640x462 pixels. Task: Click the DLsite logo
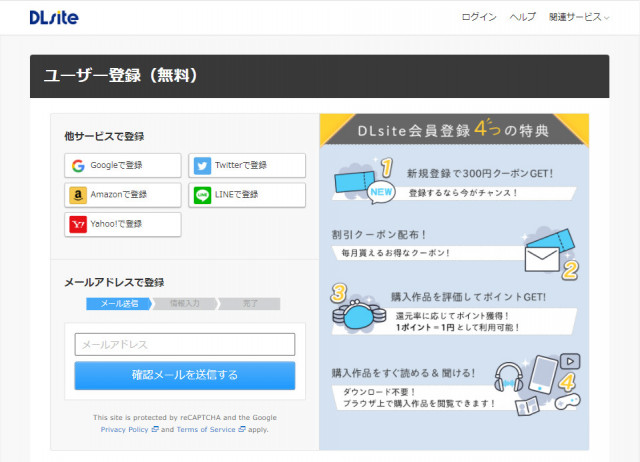coord(54,18)
